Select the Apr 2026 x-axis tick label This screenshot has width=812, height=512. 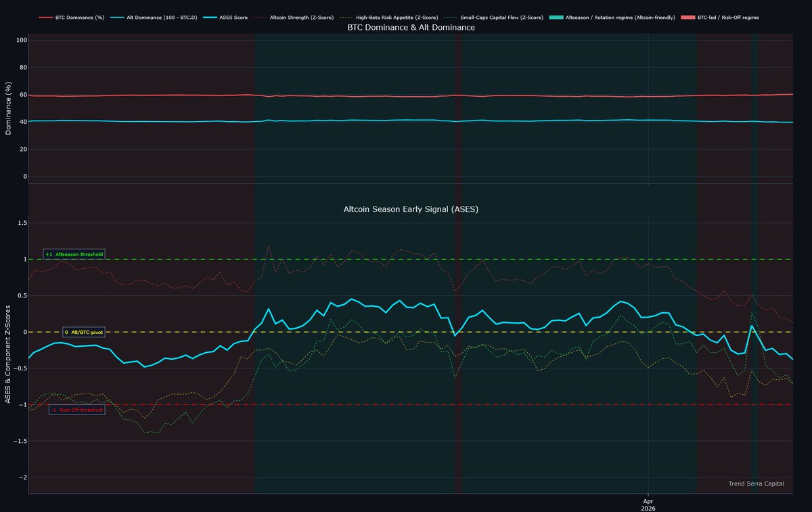(648, 503)
